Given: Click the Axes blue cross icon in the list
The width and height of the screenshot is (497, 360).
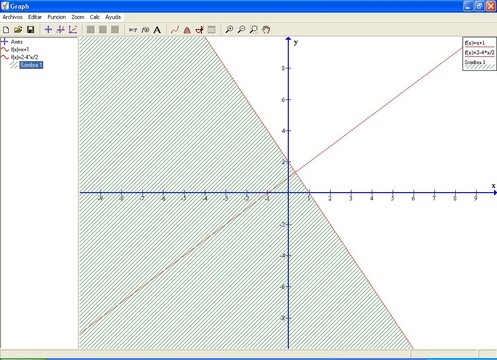Looking at the screenshot, I should [x=5, y=41].
